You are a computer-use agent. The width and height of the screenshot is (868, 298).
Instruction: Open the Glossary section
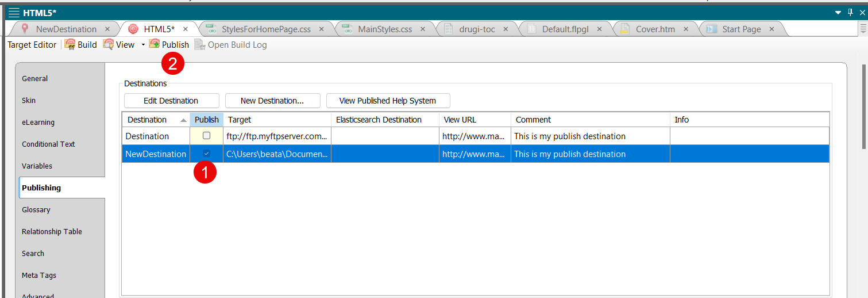click(x=60, y=210)
